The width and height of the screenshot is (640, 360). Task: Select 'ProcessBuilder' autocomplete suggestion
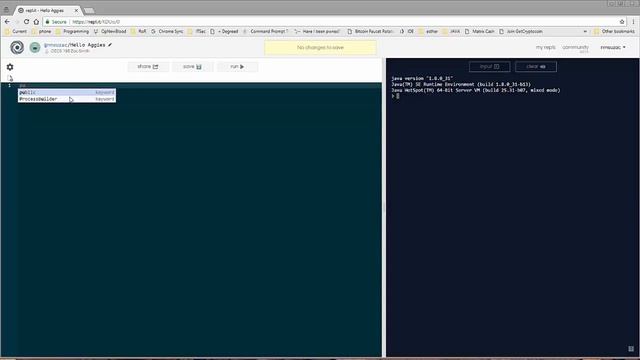[67, 99]
